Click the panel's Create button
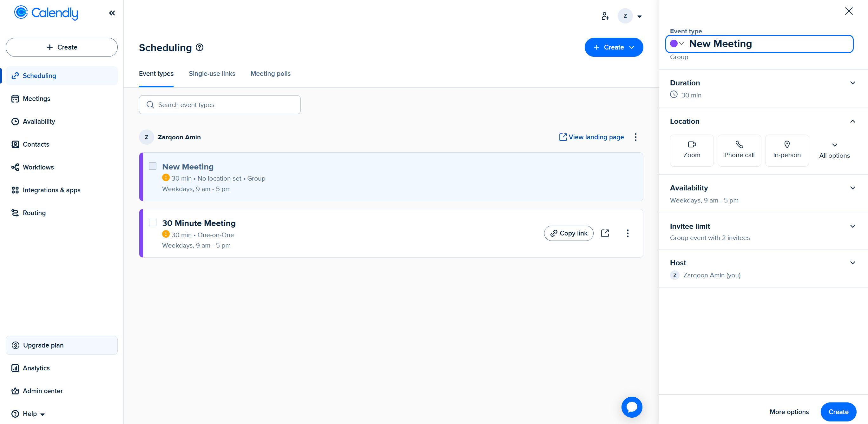Image resolution: width=868 pixels, height=424 pixels. (838, 412)
